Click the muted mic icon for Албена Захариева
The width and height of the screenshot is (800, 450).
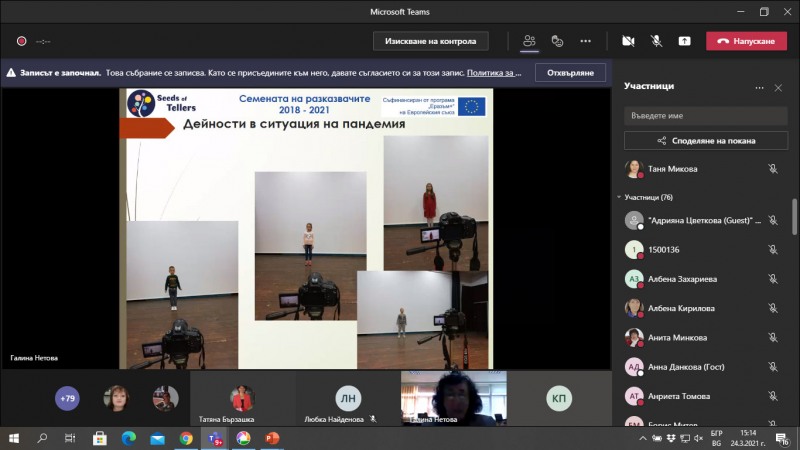(773, 279)
